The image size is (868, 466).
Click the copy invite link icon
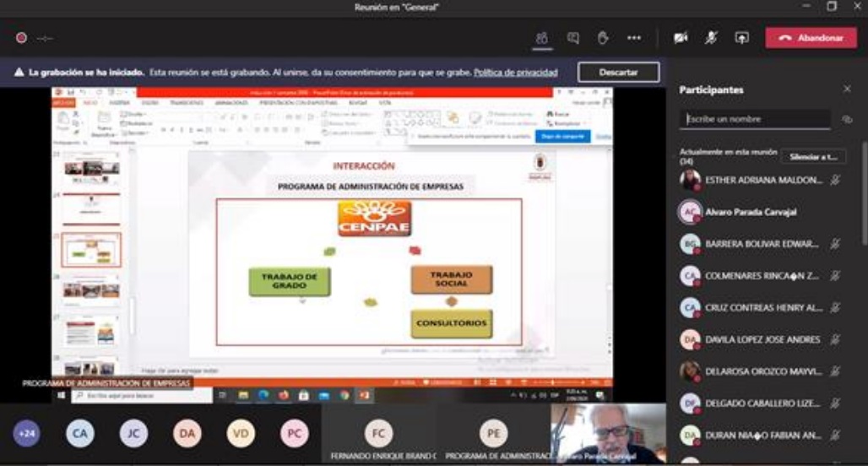coord(847,120)
